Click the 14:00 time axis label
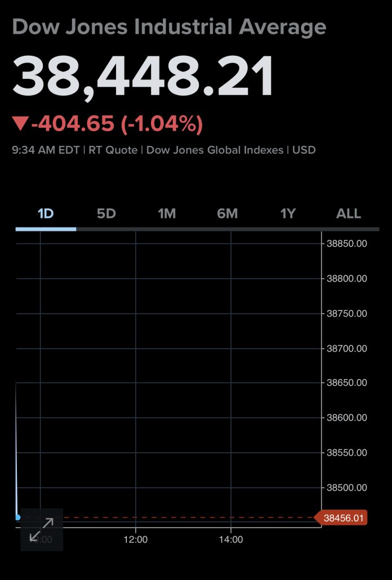The height and width of the screenshot is (580, 392). [231, 539]
